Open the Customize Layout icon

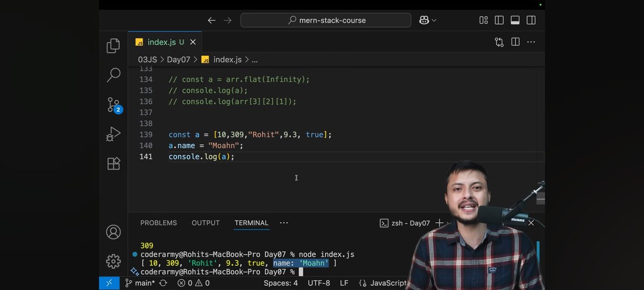(x=484, y=20)
